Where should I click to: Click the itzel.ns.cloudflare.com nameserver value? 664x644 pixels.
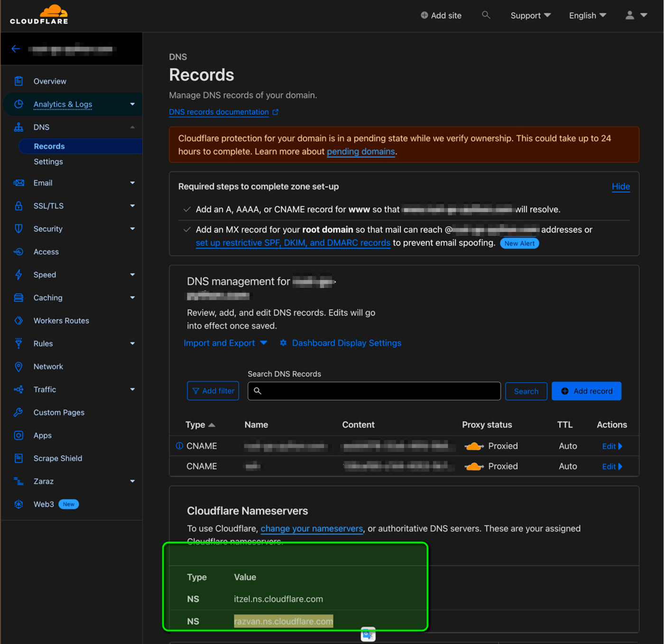(x=278, y=599)
